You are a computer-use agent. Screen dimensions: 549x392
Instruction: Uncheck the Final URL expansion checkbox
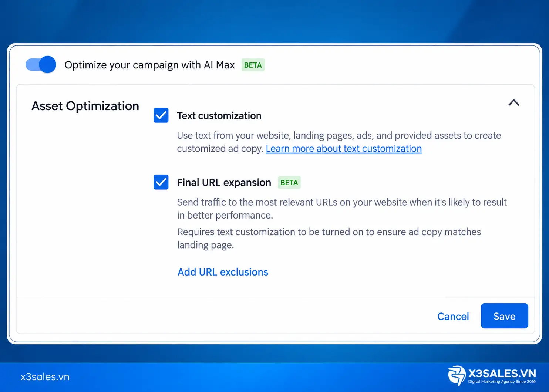click(161, 182)
